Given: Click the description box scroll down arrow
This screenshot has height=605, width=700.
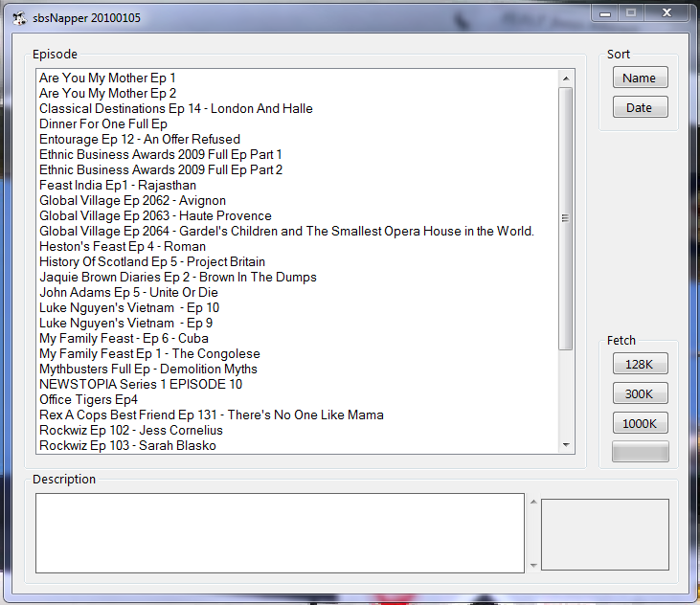Looking at the screenshot, I should pyautogui.click(x=533, y=566).
